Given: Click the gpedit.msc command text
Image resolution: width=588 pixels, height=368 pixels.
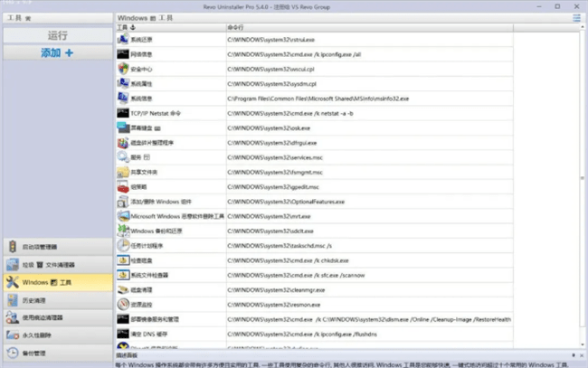Looking at the screenshot, I should coord(273,186).
